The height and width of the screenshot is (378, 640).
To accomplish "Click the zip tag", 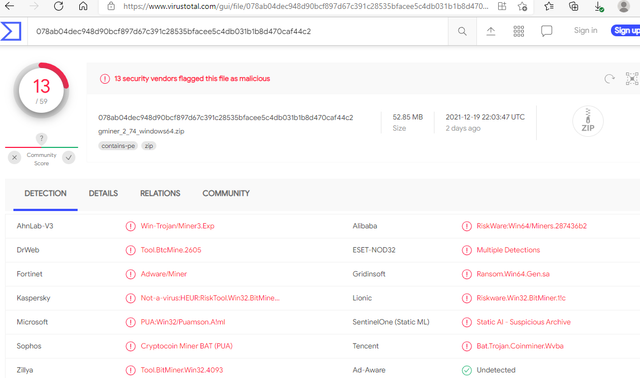I will (x=149, y=146).
